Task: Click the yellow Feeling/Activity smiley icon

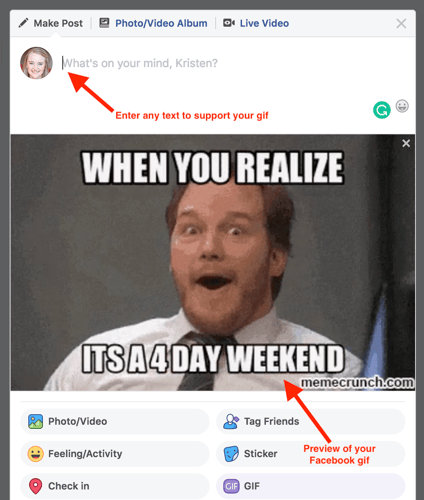Action: click(x=35, y=454)
